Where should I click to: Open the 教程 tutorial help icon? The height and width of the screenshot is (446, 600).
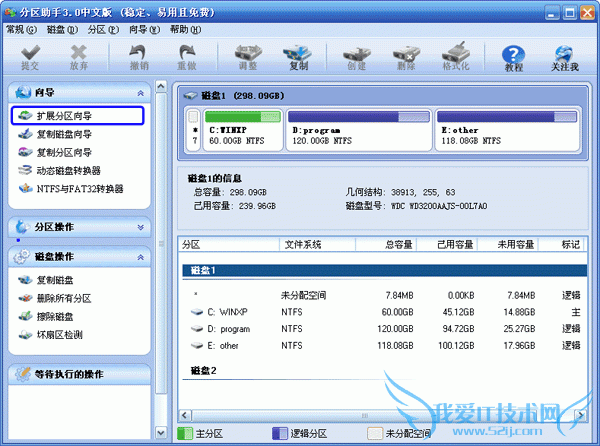[x=514, y=59]
